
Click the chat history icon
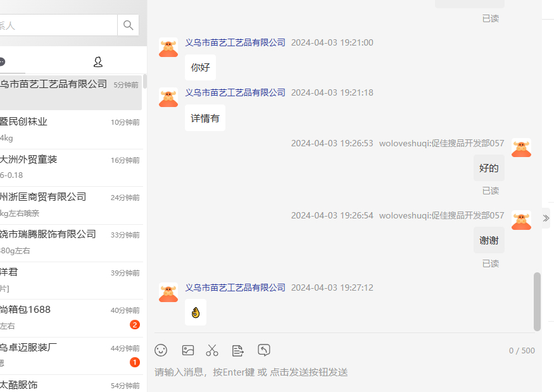[264, 350]
